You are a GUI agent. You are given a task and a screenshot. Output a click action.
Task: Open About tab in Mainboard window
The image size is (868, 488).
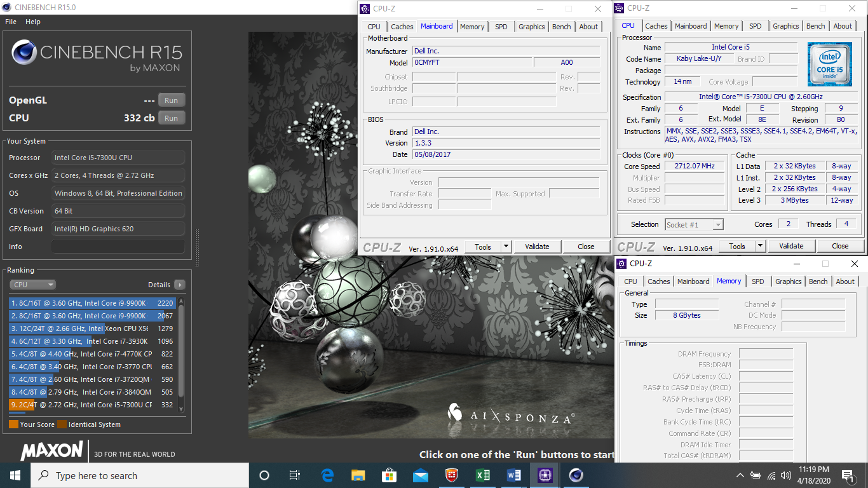pyautogui.click(x=588, y=27)
